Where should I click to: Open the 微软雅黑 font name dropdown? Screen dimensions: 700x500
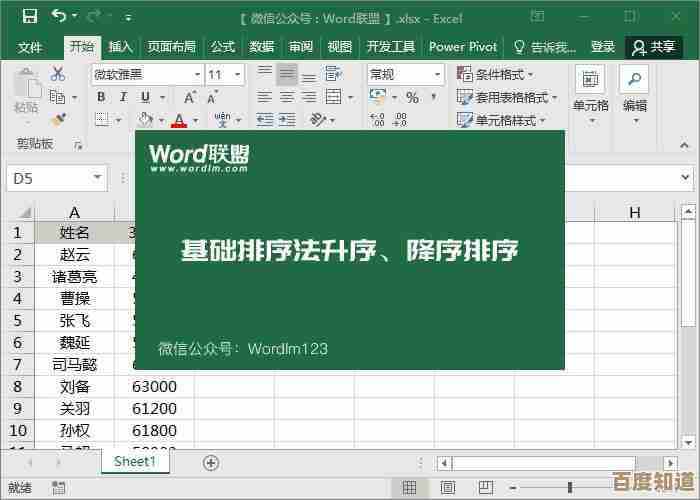tap(196, 75)
